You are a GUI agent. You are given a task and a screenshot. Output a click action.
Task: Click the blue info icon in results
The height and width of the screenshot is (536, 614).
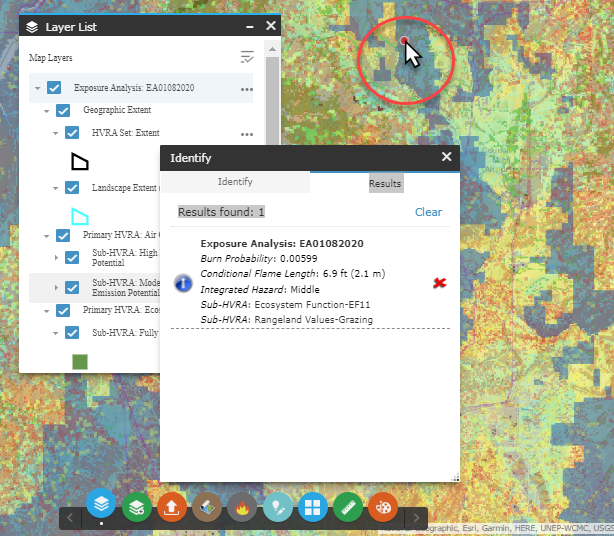[183, 283]
